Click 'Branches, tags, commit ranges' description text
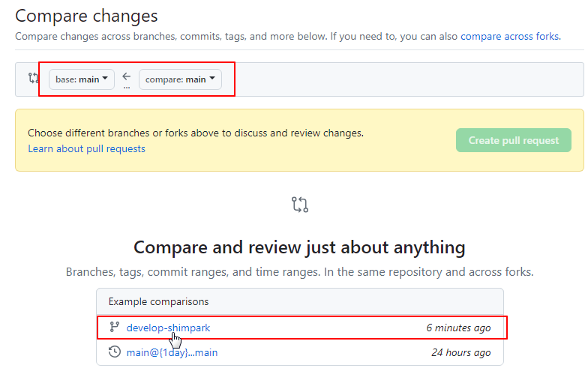This screenshot has height=386, width=588. (x=300, y=272)
